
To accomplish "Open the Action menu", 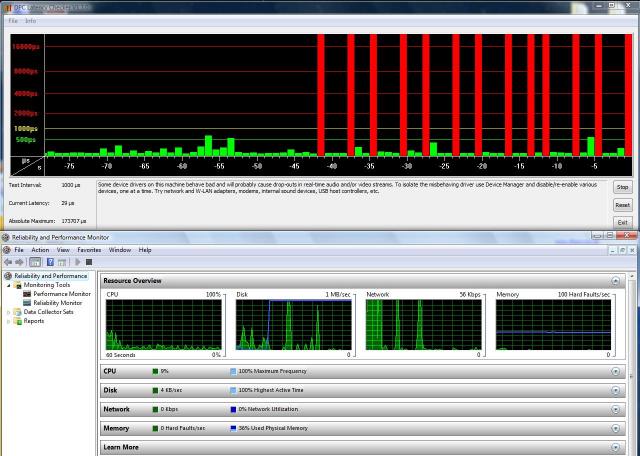I will [x=40, y=250].
